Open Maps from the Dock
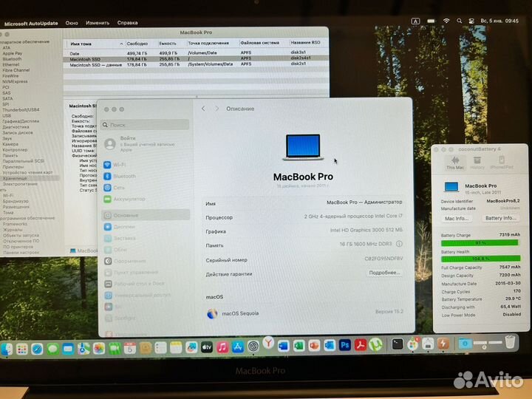532x399 pixels. coord(83,349)
